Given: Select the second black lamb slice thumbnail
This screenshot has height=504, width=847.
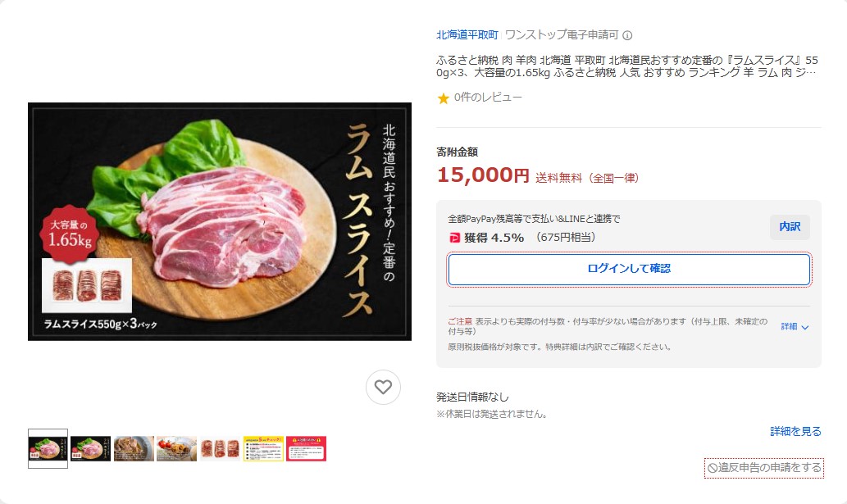Looking at the screenshot, I should [91, 448].
